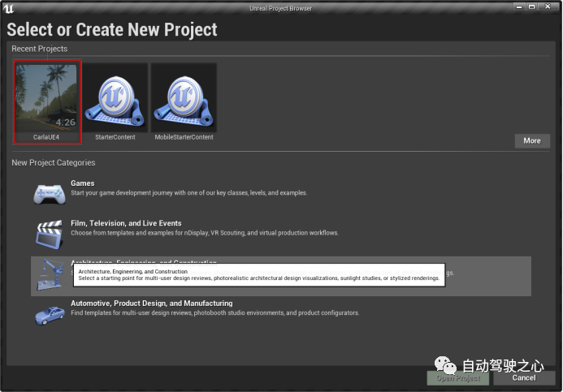Close the Unreal Project Browser window
The image size is (563, 392).
pos(548,6)
